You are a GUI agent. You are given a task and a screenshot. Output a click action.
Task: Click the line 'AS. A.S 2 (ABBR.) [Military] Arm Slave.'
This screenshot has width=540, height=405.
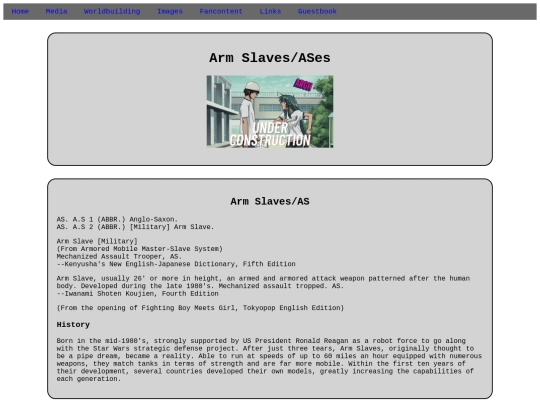[x=135, y=227]
